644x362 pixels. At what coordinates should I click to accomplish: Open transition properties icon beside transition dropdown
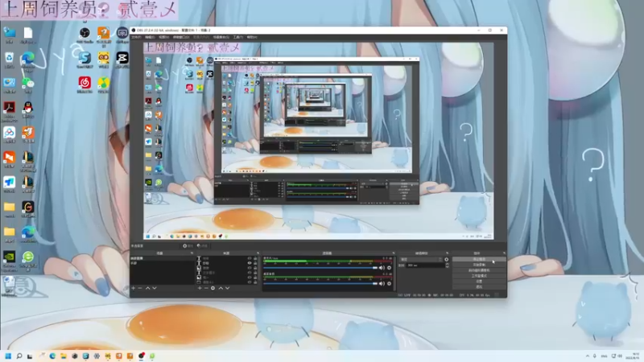point(447,259)
